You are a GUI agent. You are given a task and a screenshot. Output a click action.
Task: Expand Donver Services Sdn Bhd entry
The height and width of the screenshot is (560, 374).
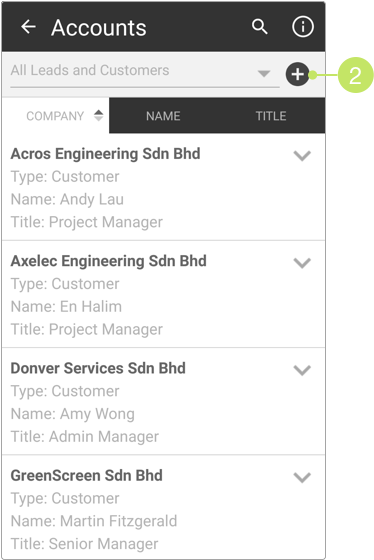pyautogui.click(x=302, y=370)
